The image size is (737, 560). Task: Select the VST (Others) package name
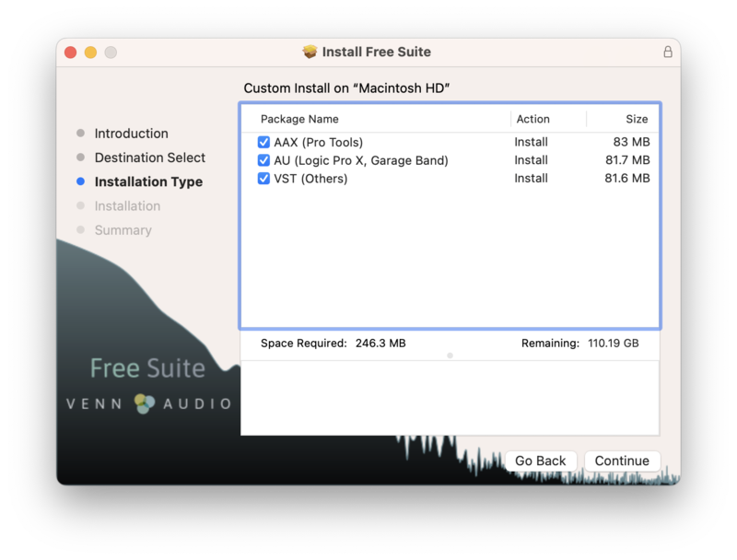click(x=310, y=179)
